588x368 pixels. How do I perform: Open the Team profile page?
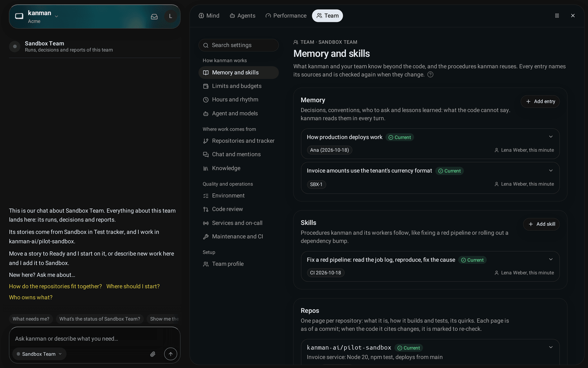click(x=238, y=264)
